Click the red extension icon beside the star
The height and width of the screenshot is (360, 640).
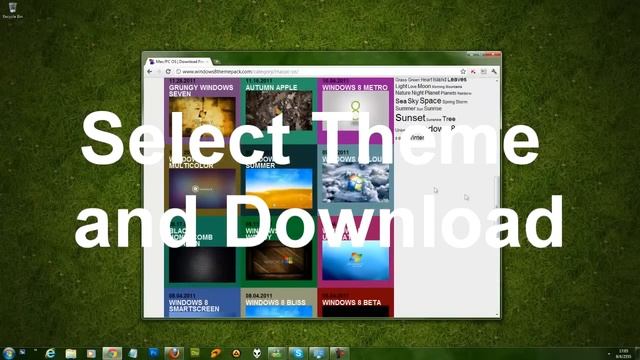click(x=473, y=71)
